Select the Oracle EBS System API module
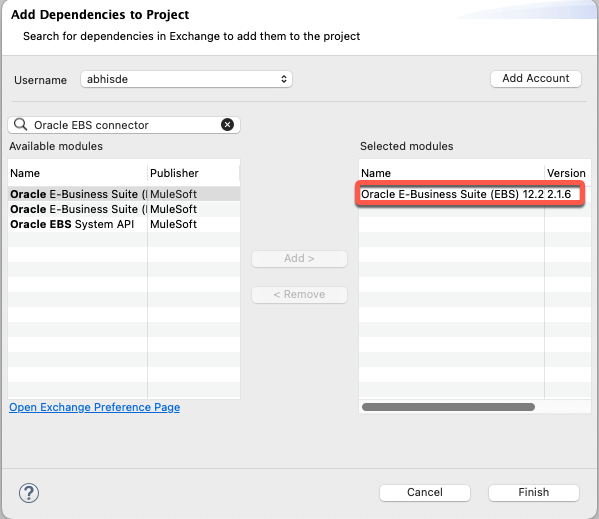The image size is (599, 519). tap(124, 224)
